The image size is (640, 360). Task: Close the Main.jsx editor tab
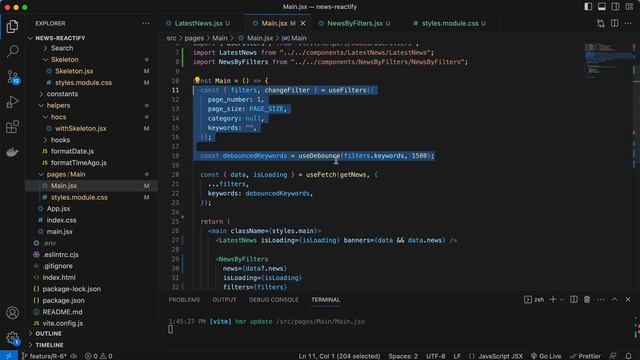pyautogui.click(x=303, y=24)
